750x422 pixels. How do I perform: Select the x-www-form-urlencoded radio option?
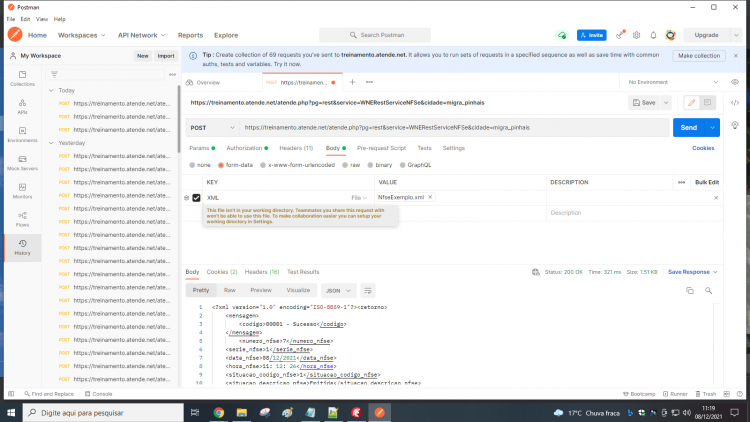pyautogui.click(x=263, y=165)
